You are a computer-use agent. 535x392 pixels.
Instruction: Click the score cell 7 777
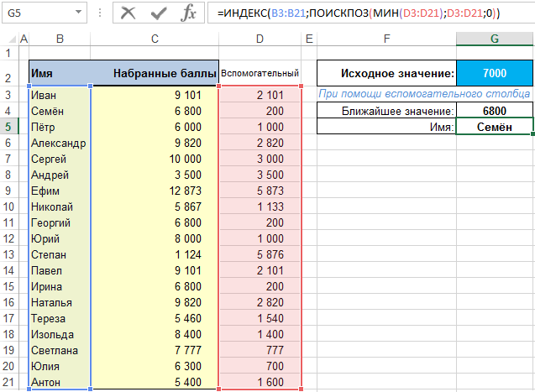(x=155, y=350)
